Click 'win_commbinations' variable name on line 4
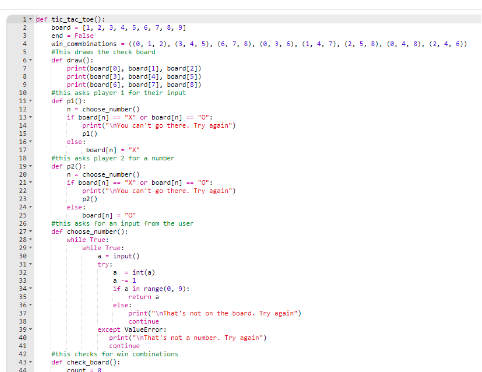 pos(84,44)
